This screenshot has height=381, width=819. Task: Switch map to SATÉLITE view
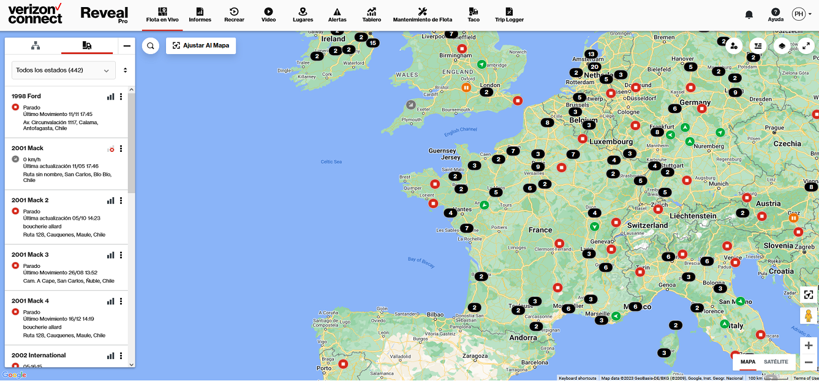click(x=776, y=362)
